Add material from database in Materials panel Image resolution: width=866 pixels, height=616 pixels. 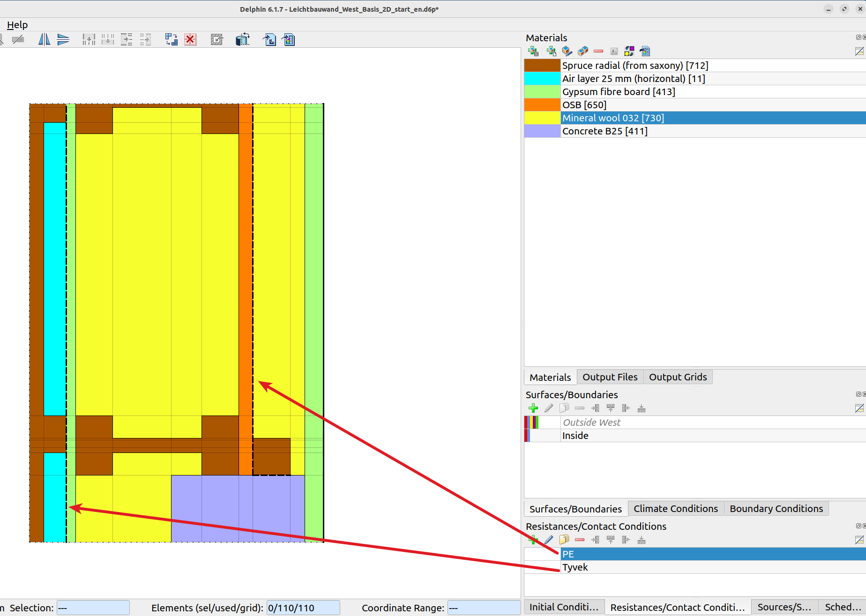[533, 51]
